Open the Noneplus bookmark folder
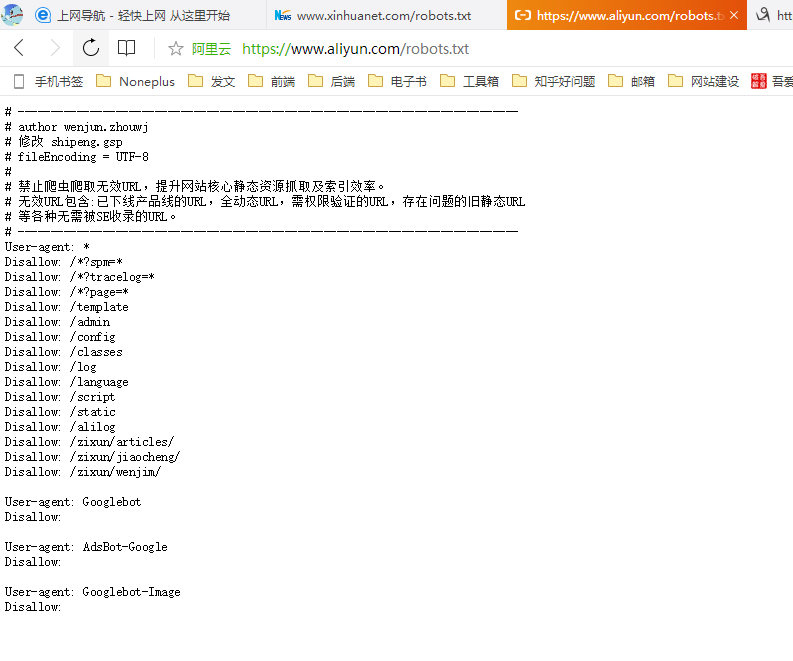 tap(135, 81)
